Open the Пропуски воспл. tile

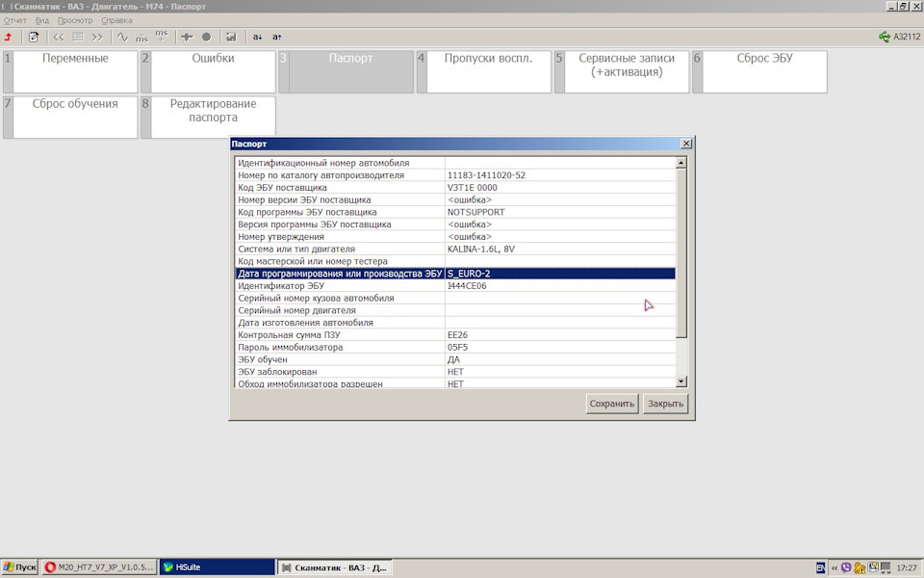tap(484, 71)
